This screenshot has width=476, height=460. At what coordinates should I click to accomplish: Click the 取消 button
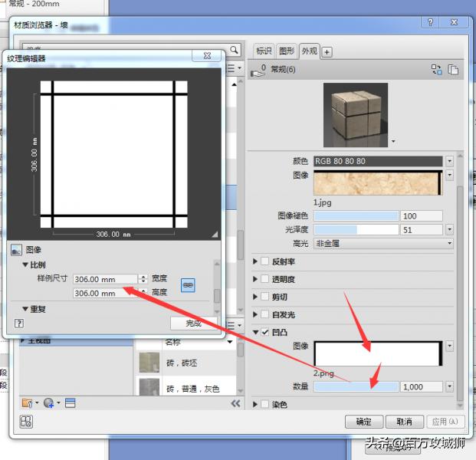[x=405, y=422]
